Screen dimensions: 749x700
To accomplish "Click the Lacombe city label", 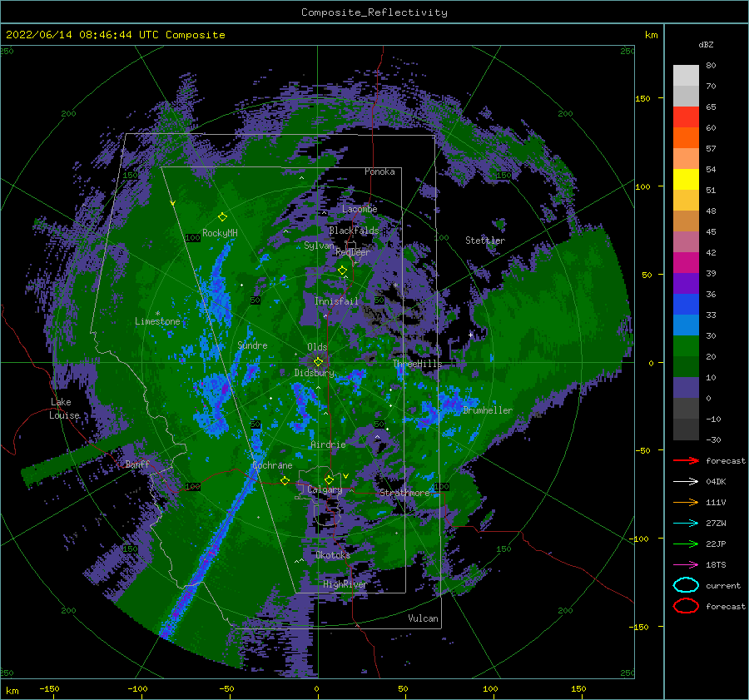I will (x=360, y=209).
